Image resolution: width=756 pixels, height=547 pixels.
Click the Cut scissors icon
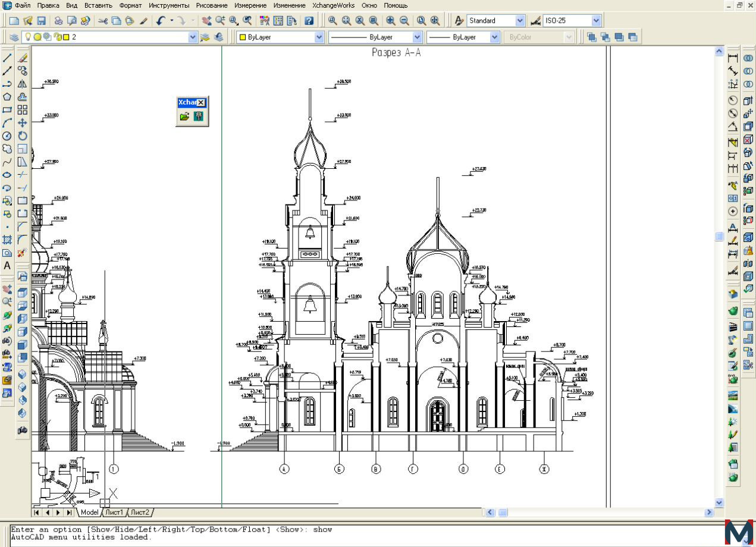click(x=103, y=20)
